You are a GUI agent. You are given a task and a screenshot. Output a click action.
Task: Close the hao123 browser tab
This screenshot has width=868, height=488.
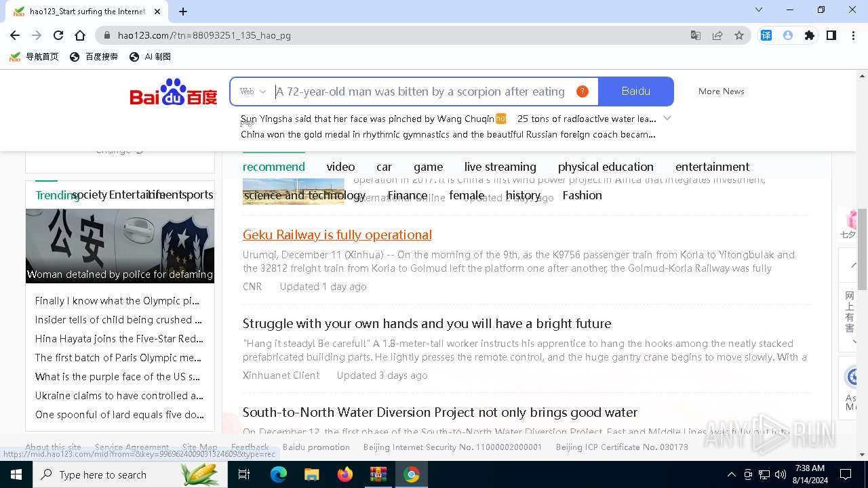[x=157, y=11]
